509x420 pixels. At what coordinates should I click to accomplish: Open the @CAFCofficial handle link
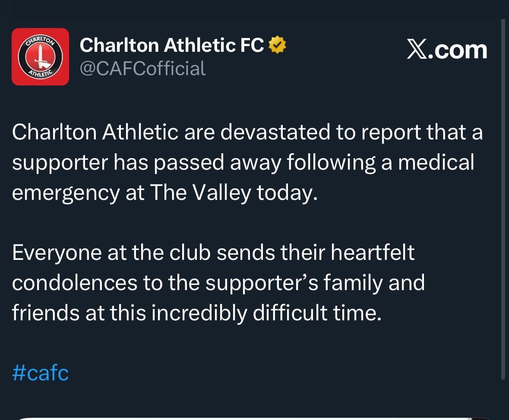pos(142,69)
